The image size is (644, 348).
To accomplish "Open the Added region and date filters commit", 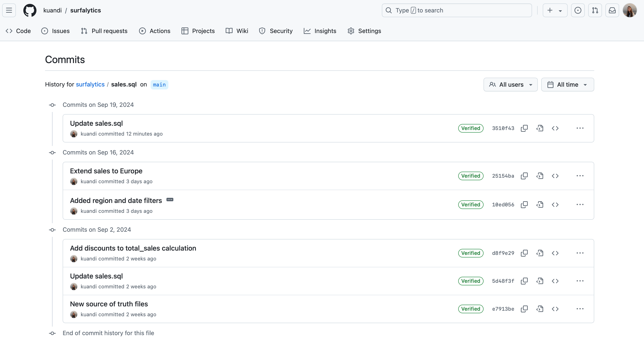I will pos(116,201).
